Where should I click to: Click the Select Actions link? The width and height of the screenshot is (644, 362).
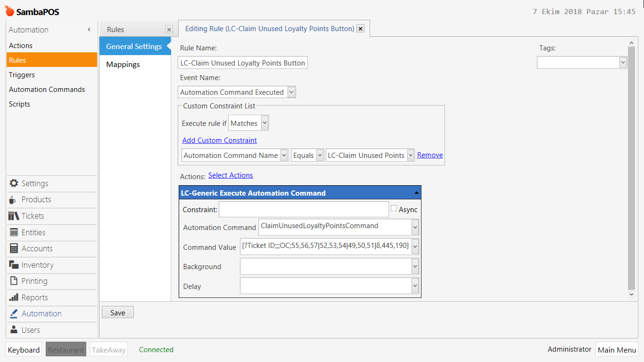(x=231, y=175)
